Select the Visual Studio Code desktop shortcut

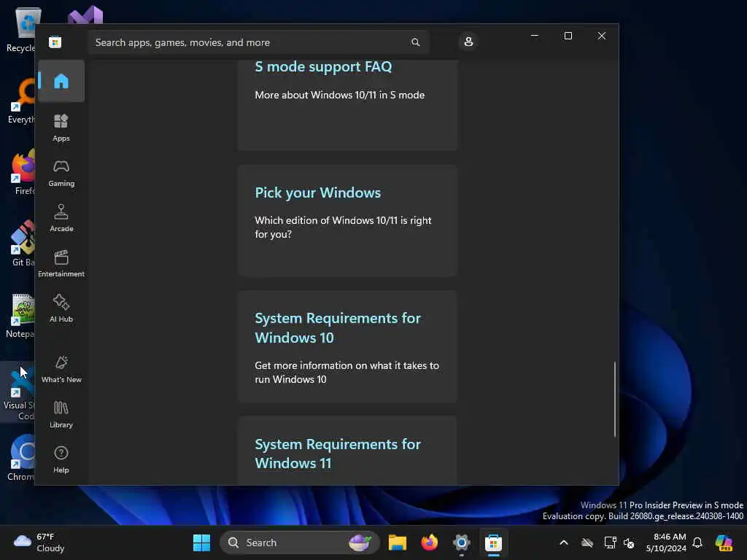(19, 393)
